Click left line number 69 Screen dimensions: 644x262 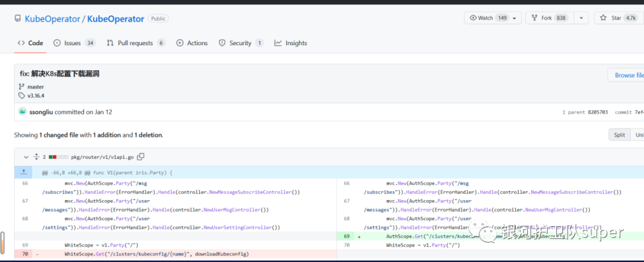click(25, 245)
